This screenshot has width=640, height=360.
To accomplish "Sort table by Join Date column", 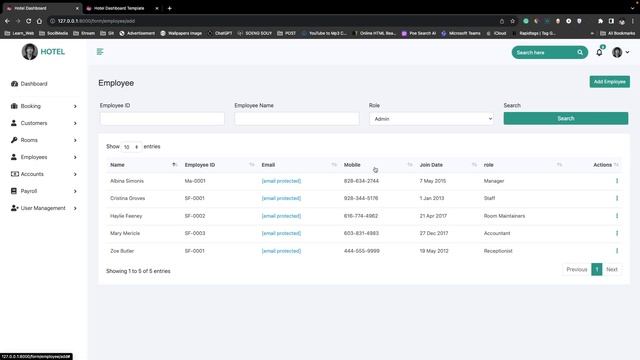I will coord(448,165).
